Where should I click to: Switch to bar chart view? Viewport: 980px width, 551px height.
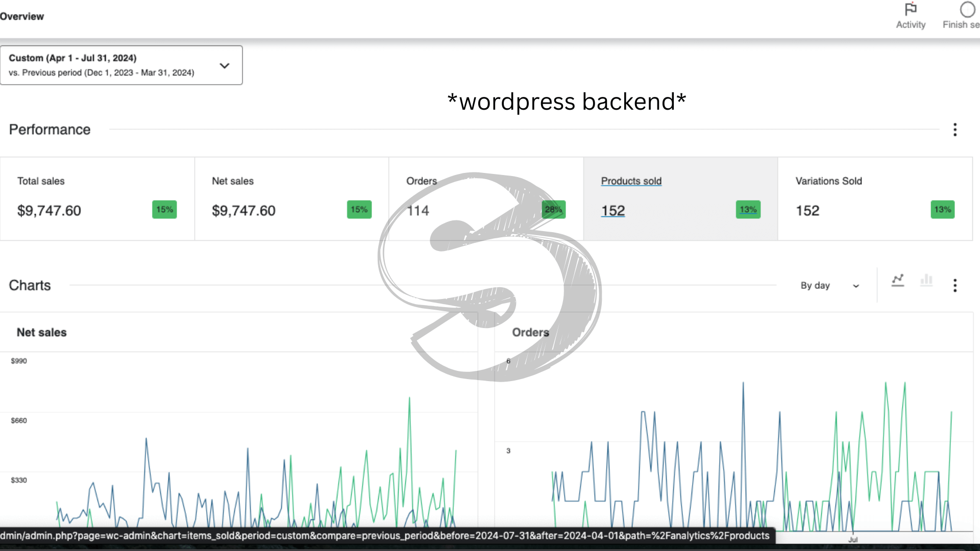coord(926,280)
